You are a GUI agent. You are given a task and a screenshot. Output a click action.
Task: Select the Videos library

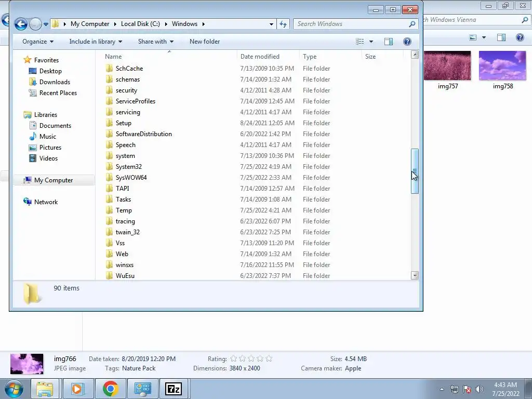tap(48, 158)
